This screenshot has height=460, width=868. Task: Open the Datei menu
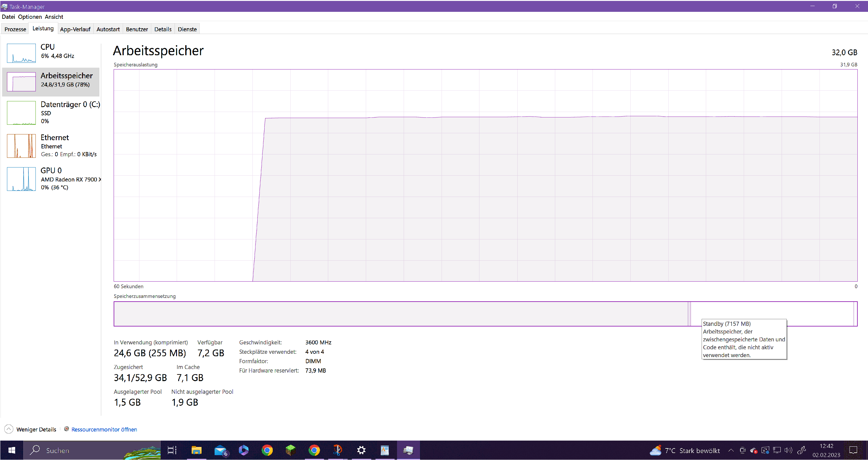[8, 17]
